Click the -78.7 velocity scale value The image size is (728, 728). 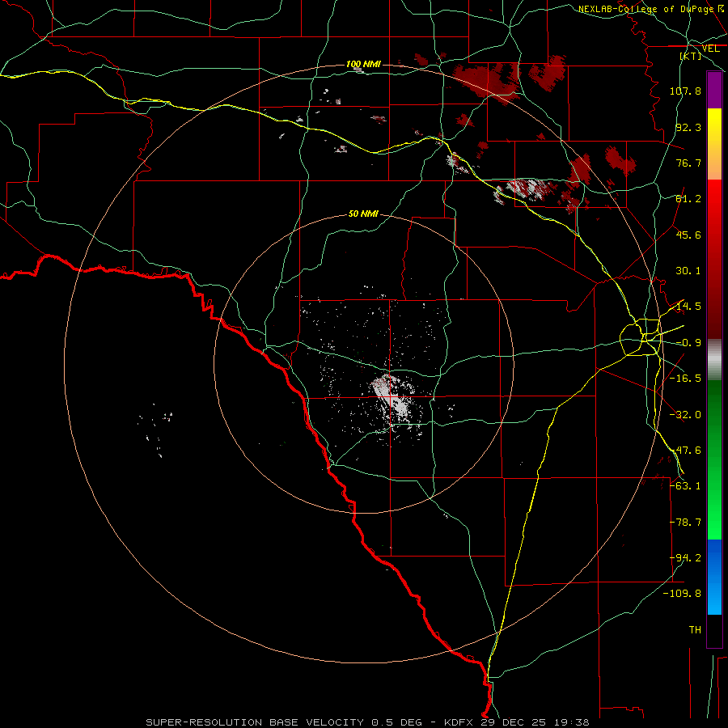(685, 523)
